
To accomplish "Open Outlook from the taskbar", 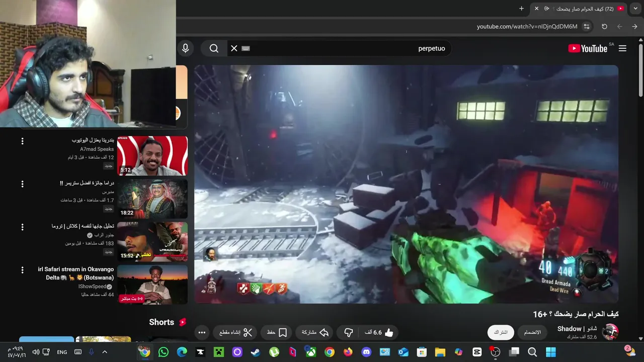I will pyautogui.click(x=403, y=352).
